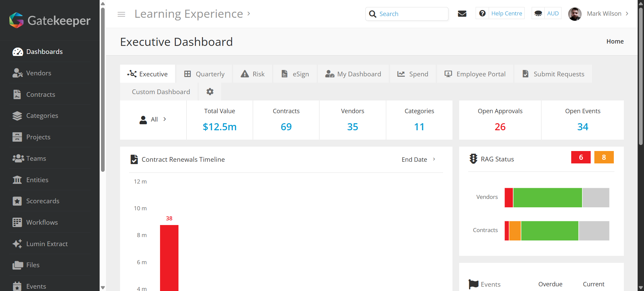Switch to the Spend dashboard tab
Screen dimensions: 644x291
[x=413, y=74]
